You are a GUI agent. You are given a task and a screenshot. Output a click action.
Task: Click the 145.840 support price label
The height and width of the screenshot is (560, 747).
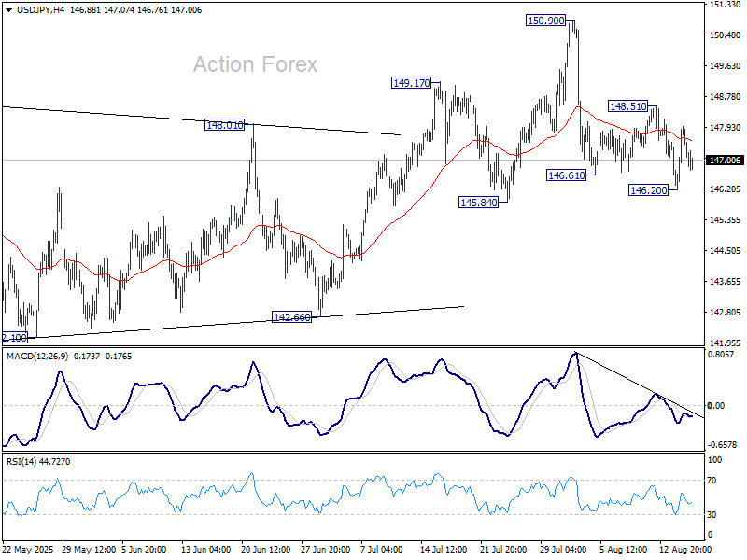click(x=477, y=202)
